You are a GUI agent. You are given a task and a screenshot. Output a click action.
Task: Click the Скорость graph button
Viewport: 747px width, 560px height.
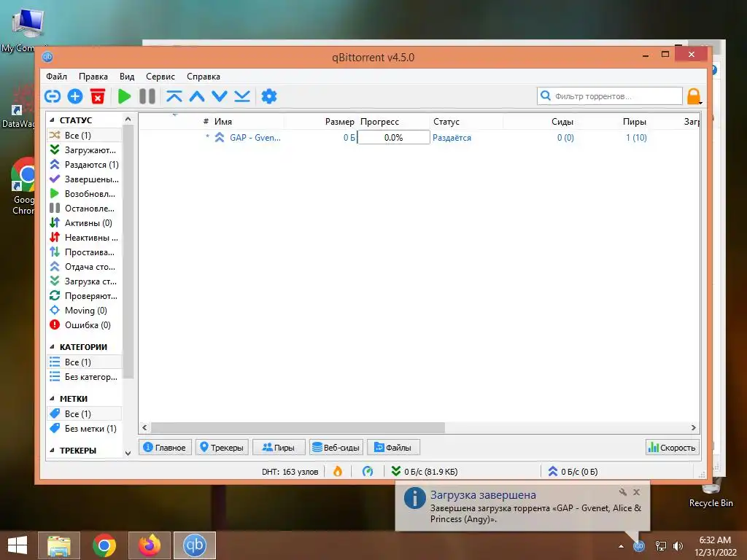672,448
